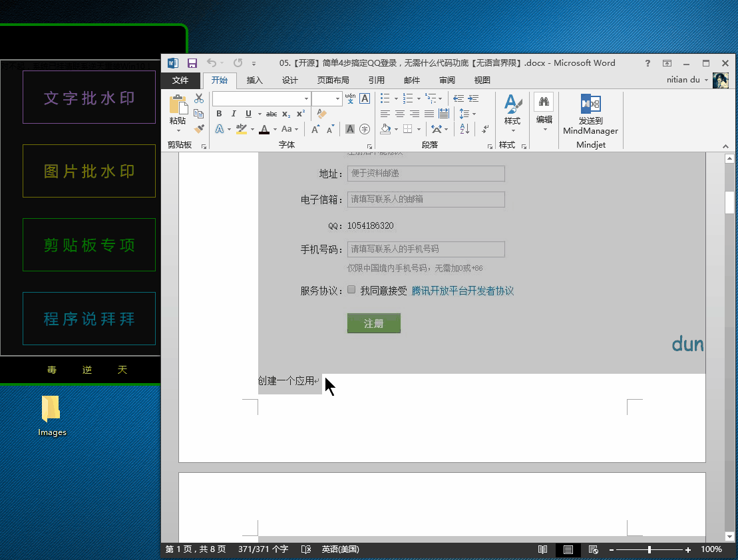
Task: Toggle Italic formatting
Action: [234, 114]
